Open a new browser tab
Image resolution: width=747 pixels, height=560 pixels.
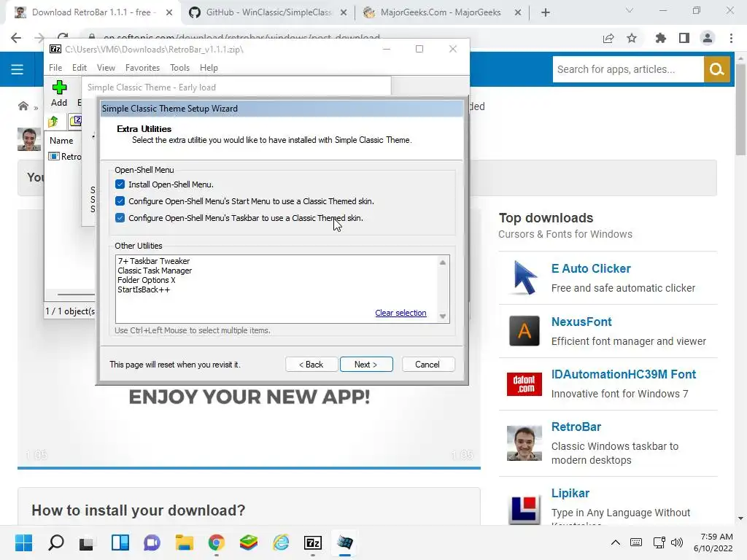[546, 13]
